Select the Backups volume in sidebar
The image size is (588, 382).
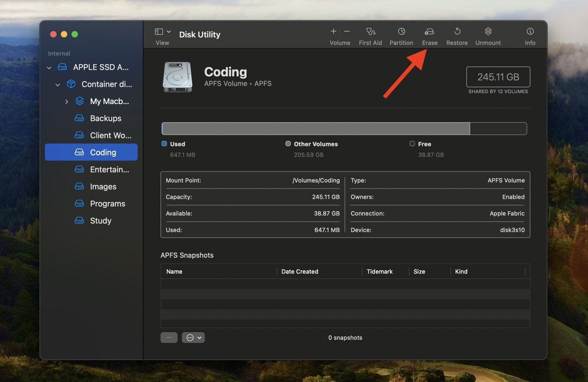click(105, 118)
